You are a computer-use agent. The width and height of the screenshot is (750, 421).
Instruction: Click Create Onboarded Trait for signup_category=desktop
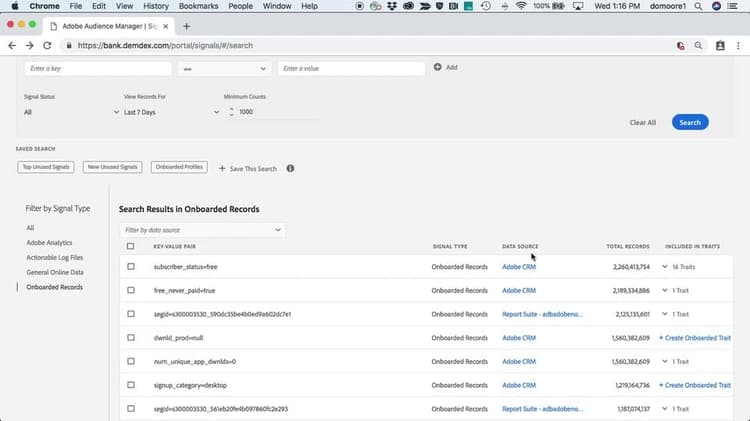coord(695,385)
